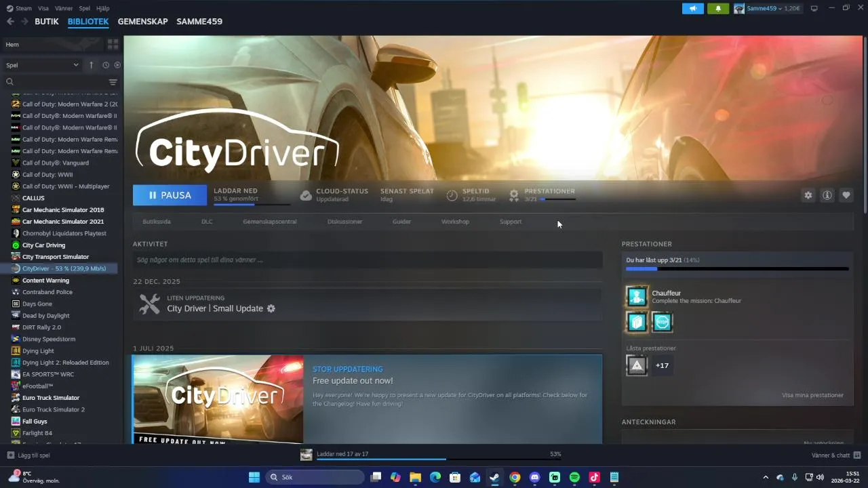Viewport: 868px width, 488px height.
Task: Open the Hjälp menu
Action: [102, 8]
